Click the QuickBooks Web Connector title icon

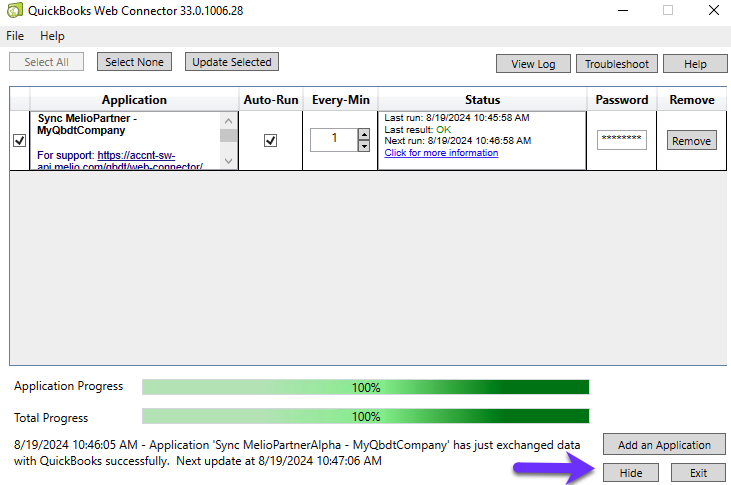pyautogui.click(x=14, y=10)
